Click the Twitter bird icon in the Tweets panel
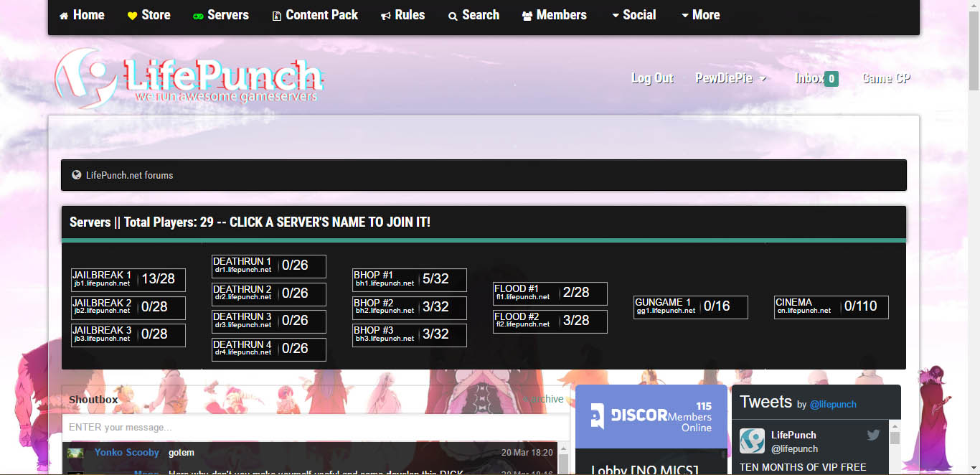This screenshot has height=475, width=980. pyautogui.click(x=873, y=435)
